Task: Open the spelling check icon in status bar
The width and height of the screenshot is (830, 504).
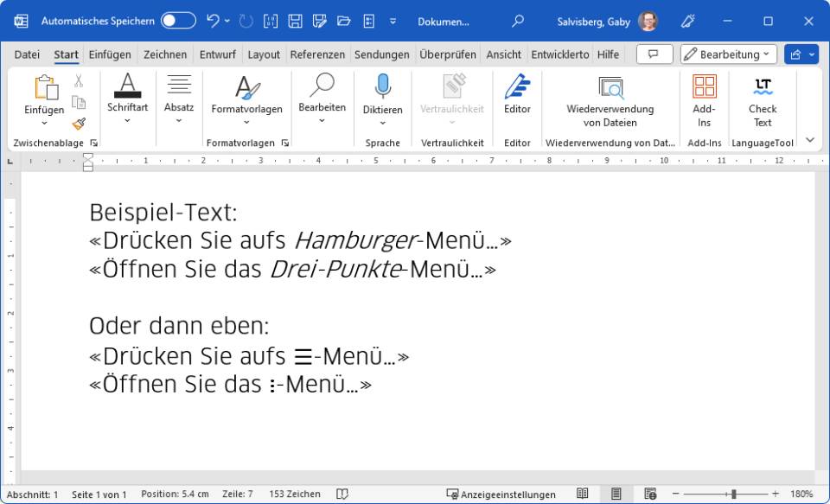Action: tap(342, 494)
